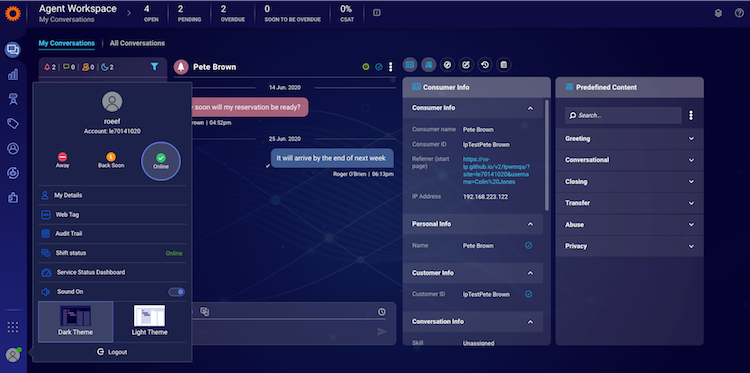Open the tags icon in left sidebar
The height and width of the screenshot is (373, 750).
[13, 123]
